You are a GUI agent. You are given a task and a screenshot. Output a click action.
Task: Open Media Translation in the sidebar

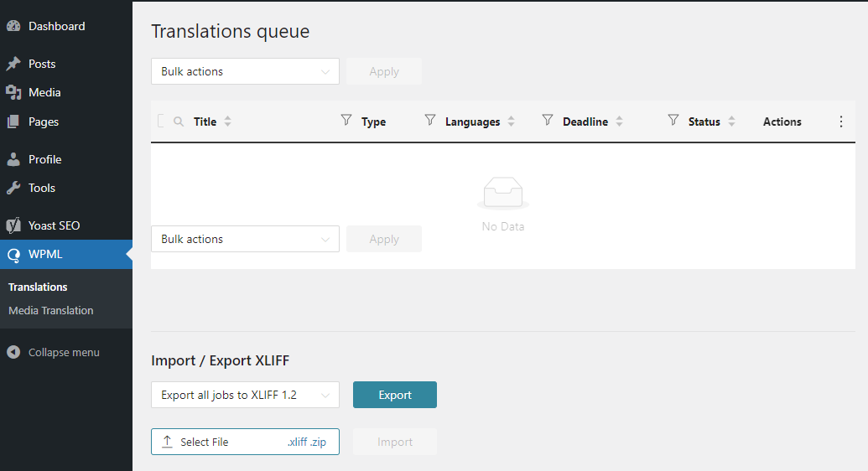[51, 310]
